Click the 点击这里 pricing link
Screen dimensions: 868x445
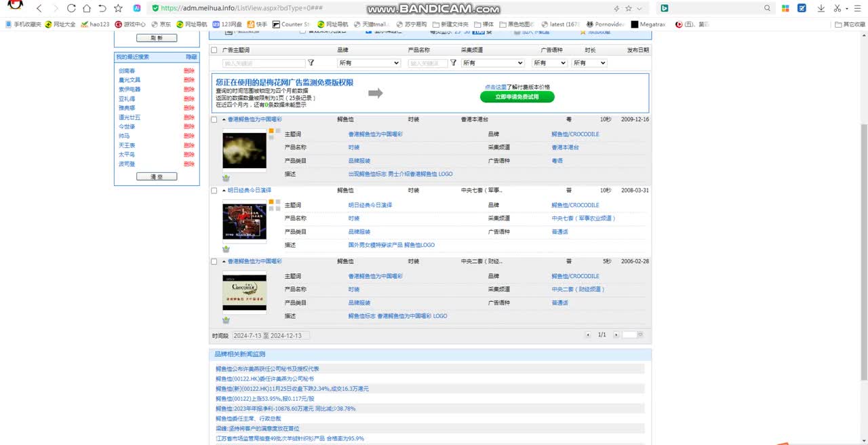[x=495, y=87]
